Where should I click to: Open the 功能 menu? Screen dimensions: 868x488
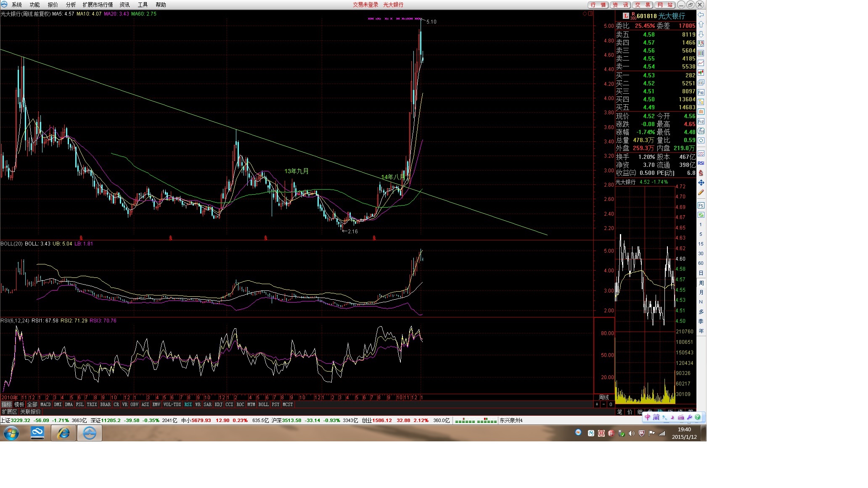coord(35,5)
